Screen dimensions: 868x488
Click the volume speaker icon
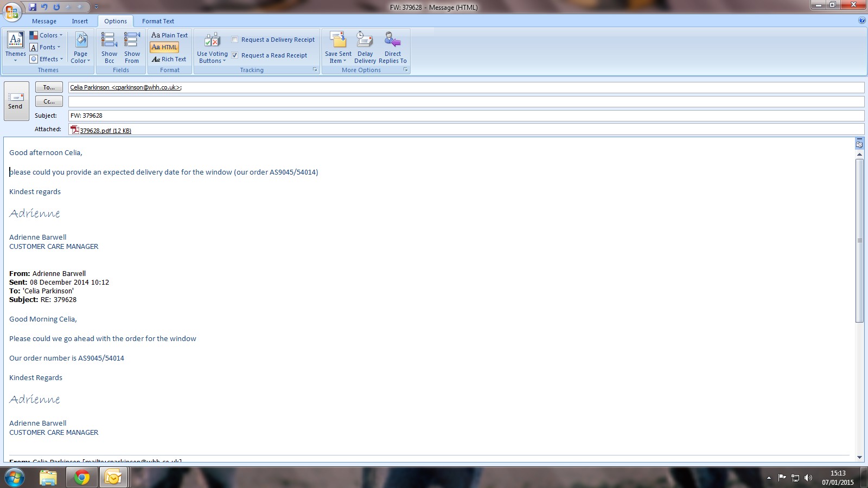[808, 478]
